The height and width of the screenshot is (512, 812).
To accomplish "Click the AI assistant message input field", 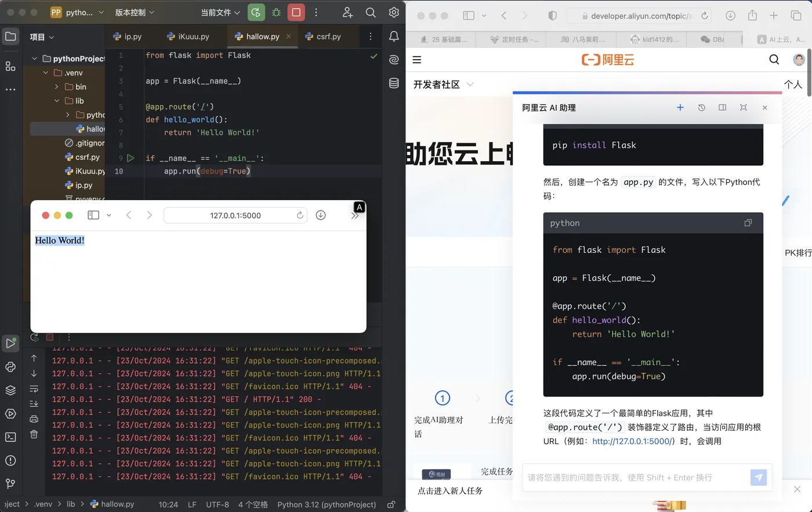I will point(636,477).
